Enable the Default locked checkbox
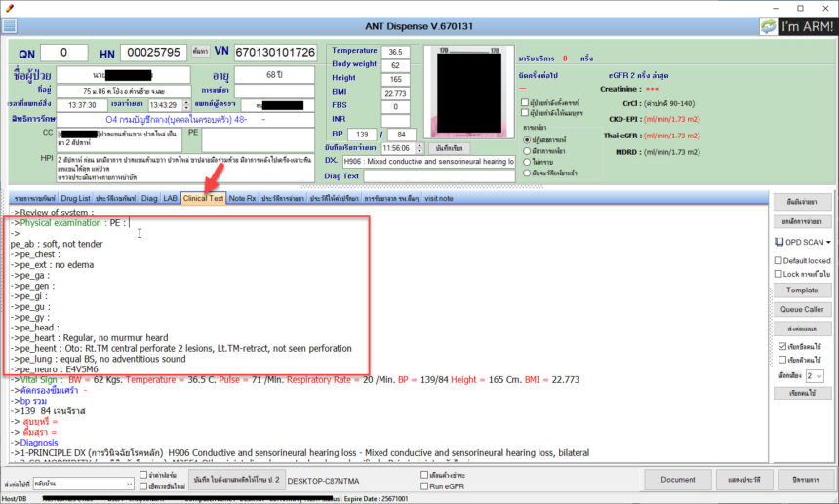Image resolution: width=839 pixels, height=504 pixels. click(778, 260)
